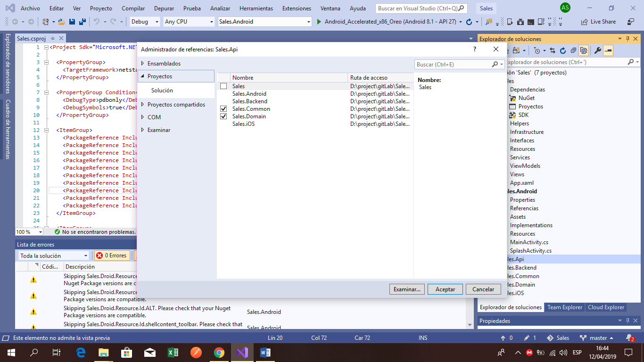
Task: Click the feedback icon near Live Share
Action: click(630, 22)
